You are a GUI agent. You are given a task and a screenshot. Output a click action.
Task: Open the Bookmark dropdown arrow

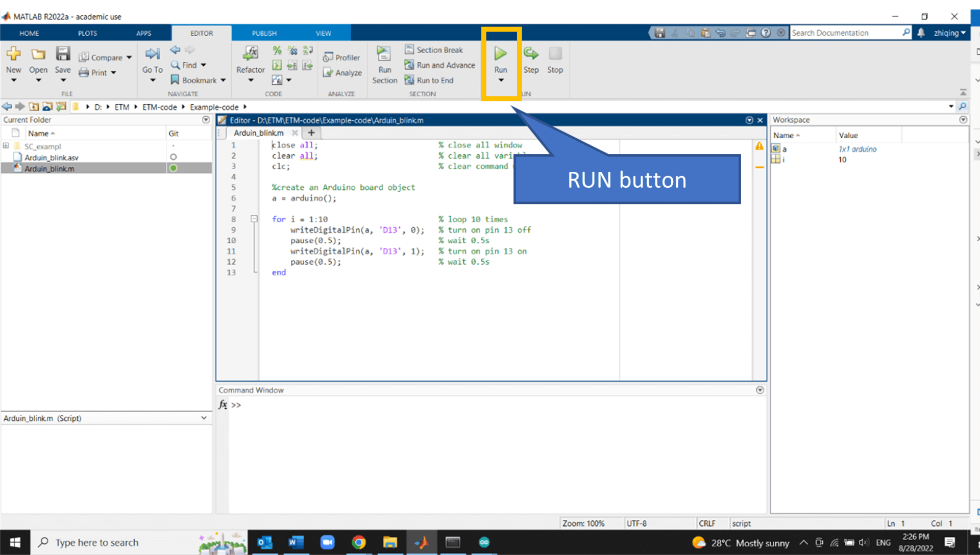point(223,81)
